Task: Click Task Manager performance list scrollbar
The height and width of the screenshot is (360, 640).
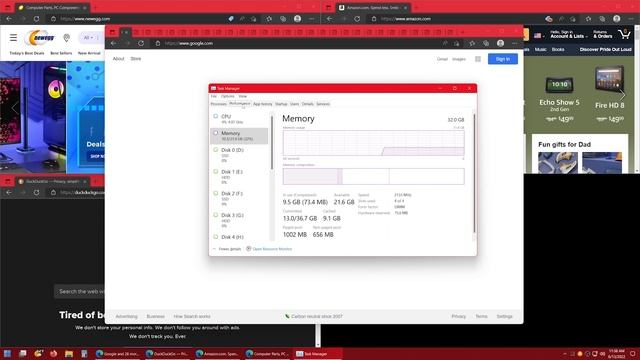Action: (272, 143)
